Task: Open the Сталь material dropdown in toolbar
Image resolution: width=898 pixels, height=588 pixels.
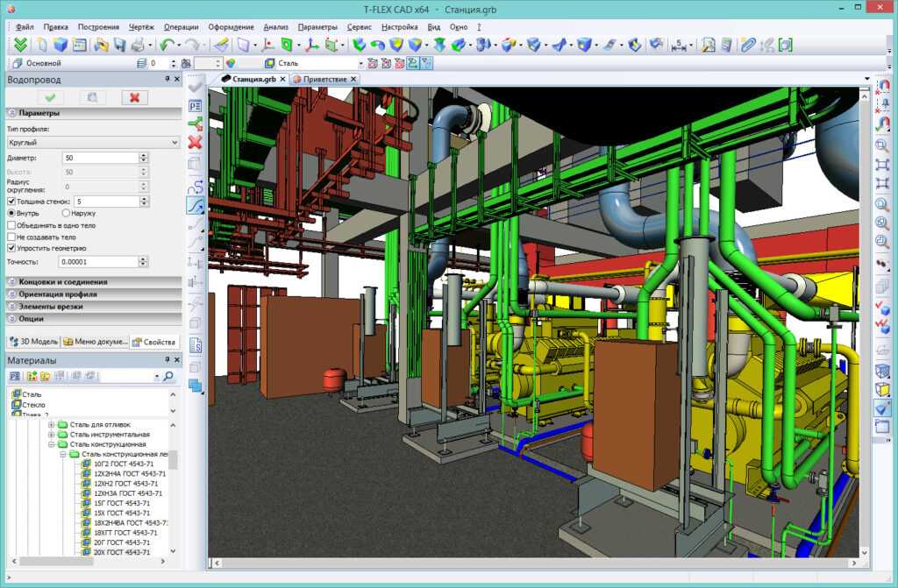Action: pyautogui.click(x=360, y=63)
